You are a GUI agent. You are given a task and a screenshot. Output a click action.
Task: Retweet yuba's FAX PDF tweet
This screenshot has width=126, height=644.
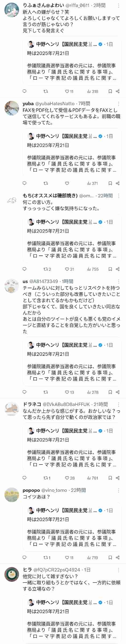pos(46,183)
